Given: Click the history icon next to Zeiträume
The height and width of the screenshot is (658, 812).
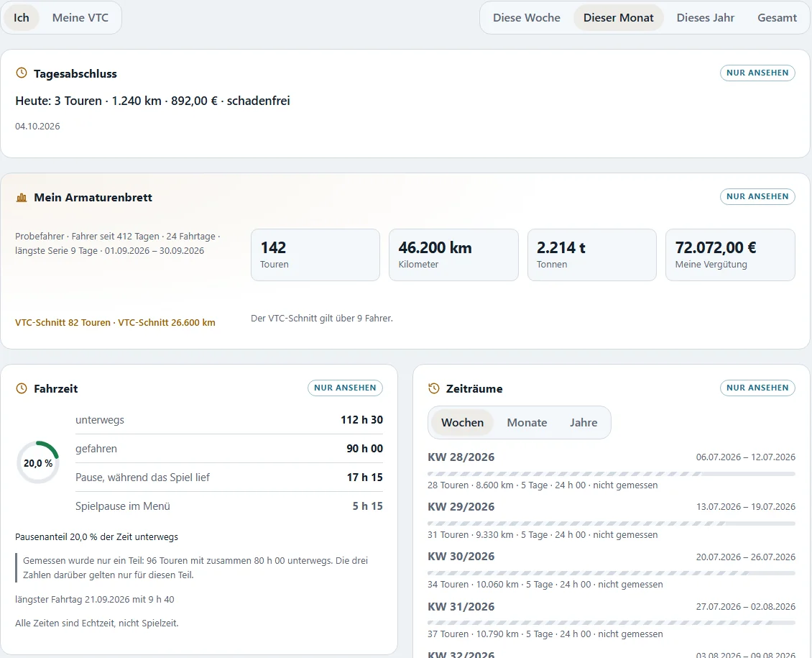Looking at the screenshot, I should [x=434, y=388].
